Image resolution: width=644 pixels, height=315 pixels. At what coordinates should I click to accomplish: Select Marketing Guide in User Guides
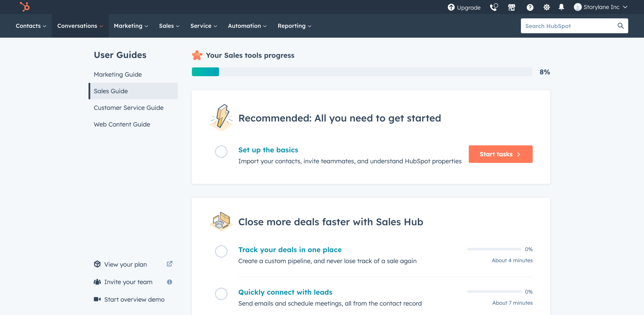pos(118,74)
